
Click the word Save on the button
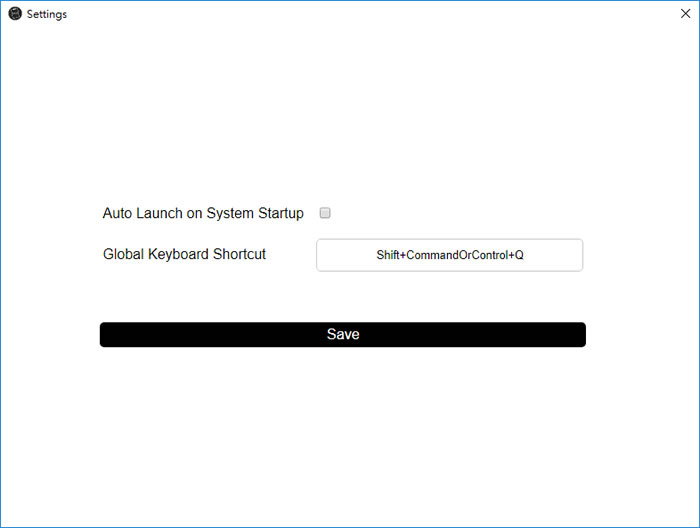(343, 334)
